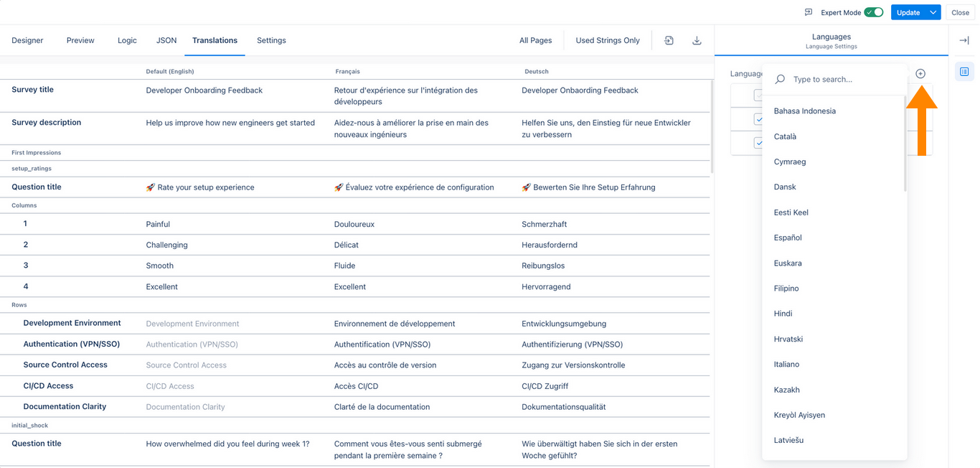
Task: Click the property grid panel icon
Action: [964, 72]
